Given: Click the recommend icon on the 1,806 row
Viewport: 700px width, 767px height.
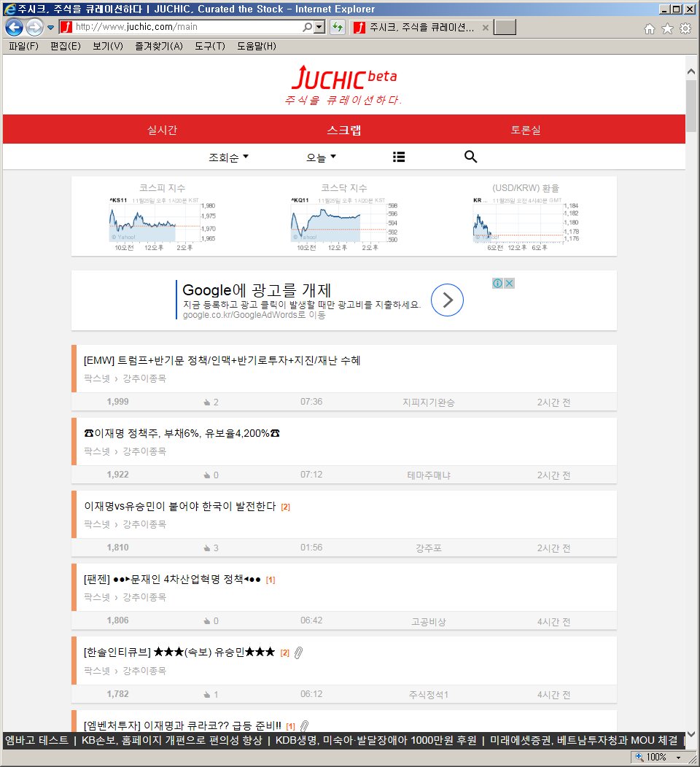Looking at the screenshot, I should pyautogui.click(x=207, y=620).
